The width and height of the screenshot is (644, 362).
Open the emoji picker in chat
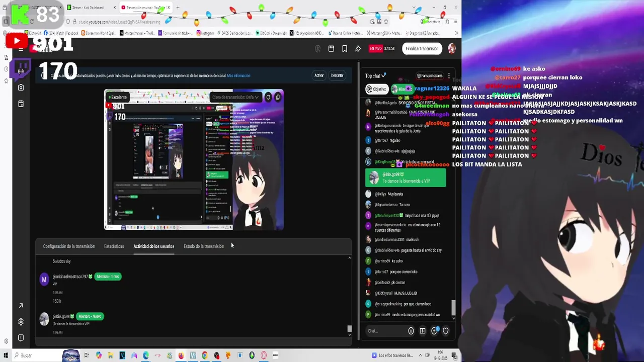point(411,331)
